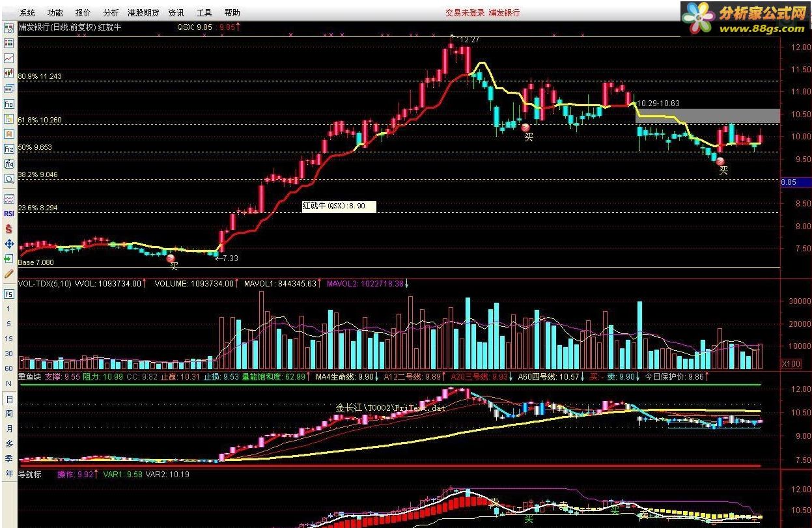Click the magnifier stock search icon
This screenshot has height=528, width=812.
tap(9, 178)
